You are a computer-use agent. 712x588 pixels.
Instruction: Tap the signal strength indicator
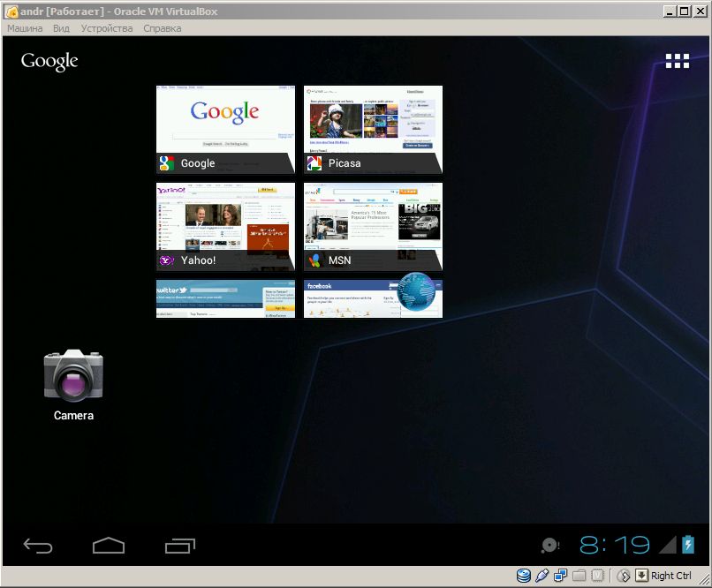coord(667,545)
